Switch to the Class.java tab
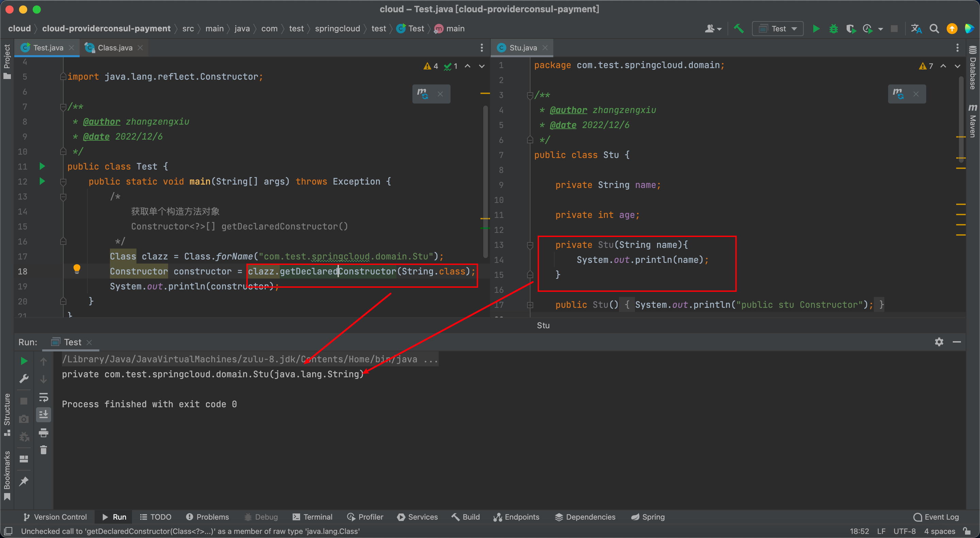 tap(114, 48)
